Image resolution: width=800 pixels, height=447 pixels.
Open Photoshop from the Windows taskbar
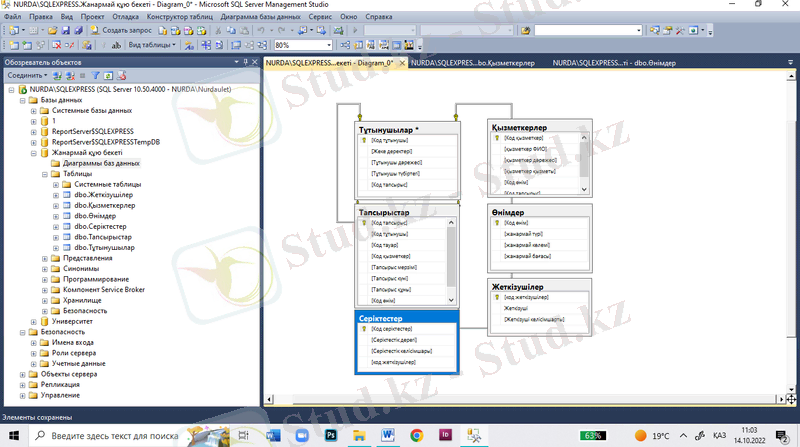(331, 435)
